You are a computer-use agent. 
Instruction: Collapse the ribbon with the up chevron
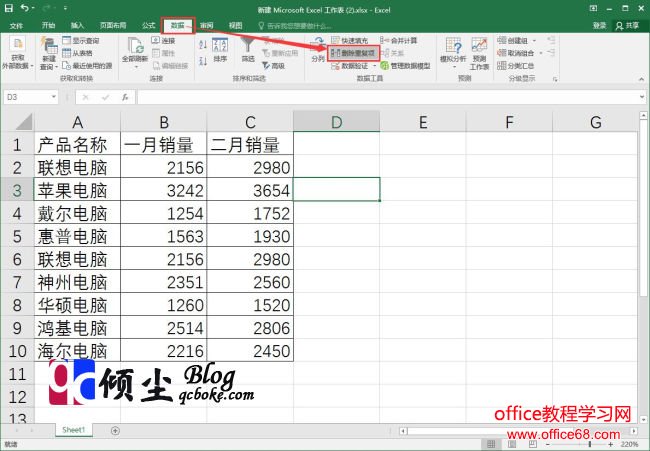[x=642, y=79]
